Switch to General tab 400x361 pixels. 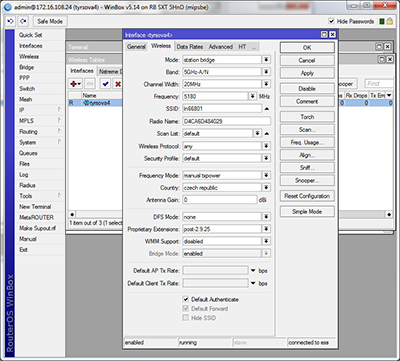136,47
